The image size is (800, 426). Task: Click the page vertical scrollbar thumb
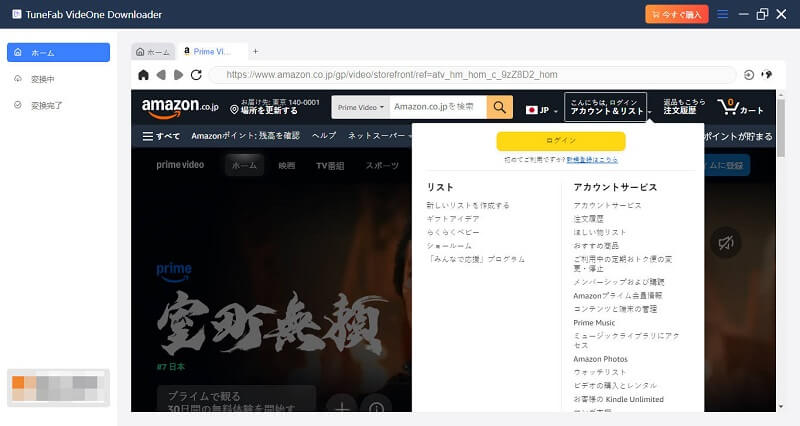[781, 128]
